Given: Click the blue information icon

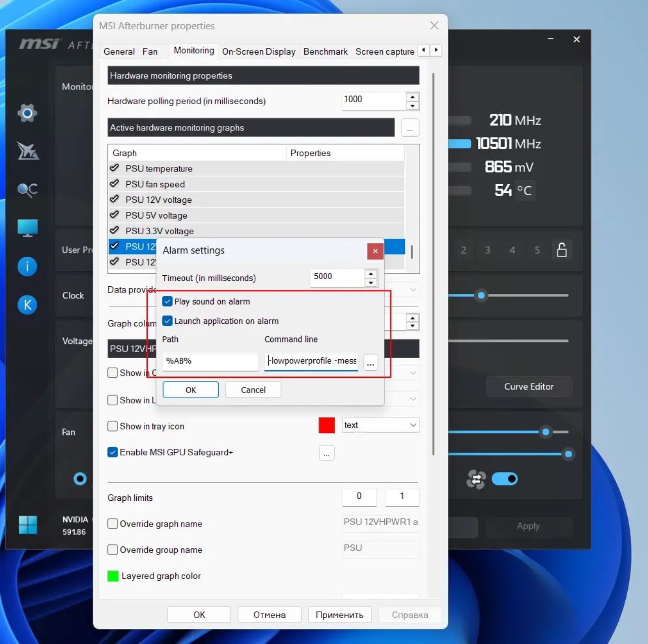Looking at the screenshot, I should point(27,266).
